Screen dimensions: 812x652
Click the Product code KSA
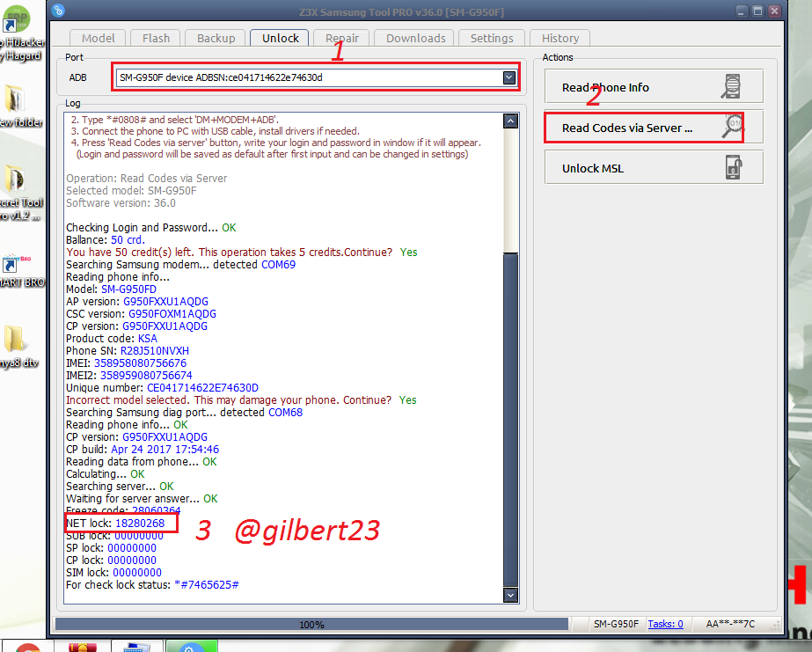pos(148,339)
